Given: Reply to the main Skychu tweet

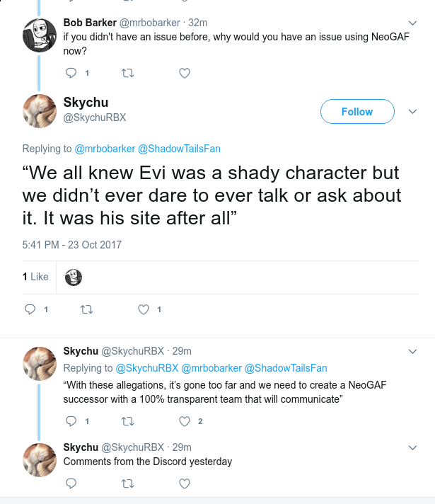Looking at the screenshot, I should (30, 309).
